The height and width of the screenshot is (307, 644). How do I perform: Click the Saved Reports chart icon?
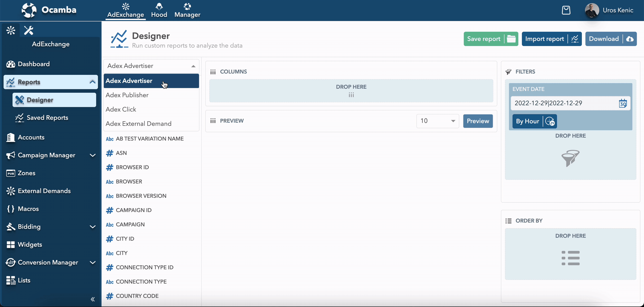pos(19,118)
